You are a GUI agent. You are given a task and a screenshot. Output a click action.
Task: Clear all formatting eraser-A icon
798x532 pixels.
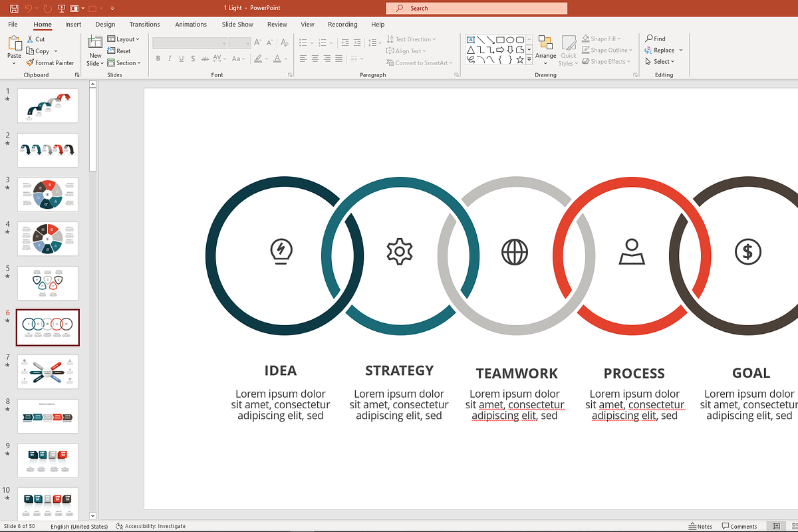[x=284, y=43]
